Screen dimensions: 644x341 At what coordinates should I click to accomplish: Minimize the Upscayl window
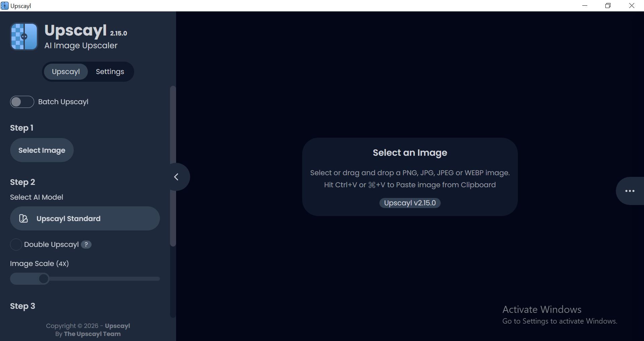[585, 6]
